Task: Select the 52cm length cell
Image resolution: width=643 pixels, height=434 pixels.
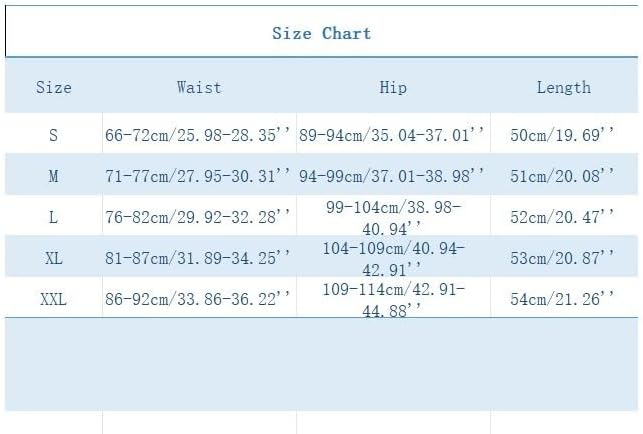Action: [563, 216]
